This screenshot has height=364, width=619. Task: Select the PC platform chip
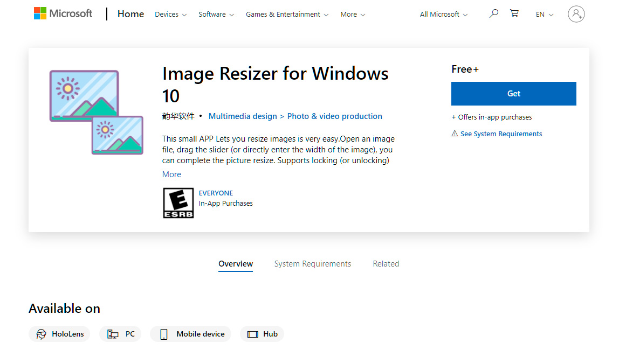[120, 334]
